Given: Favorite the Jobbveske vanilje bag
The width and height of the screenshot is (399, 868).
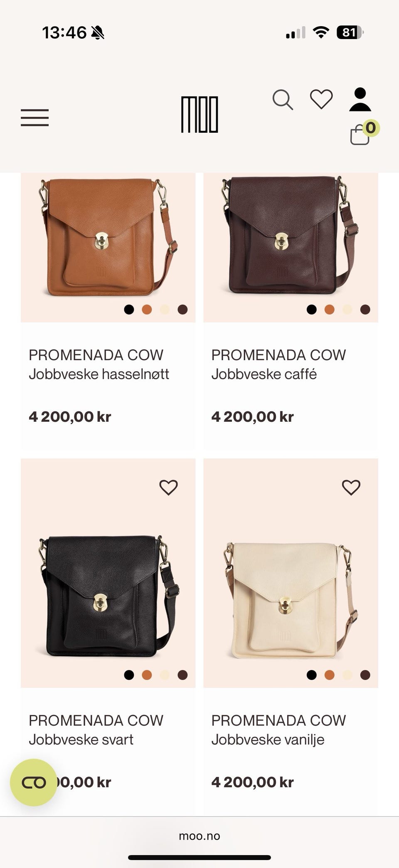Looking at the screenshot, I should click(351, 487).
